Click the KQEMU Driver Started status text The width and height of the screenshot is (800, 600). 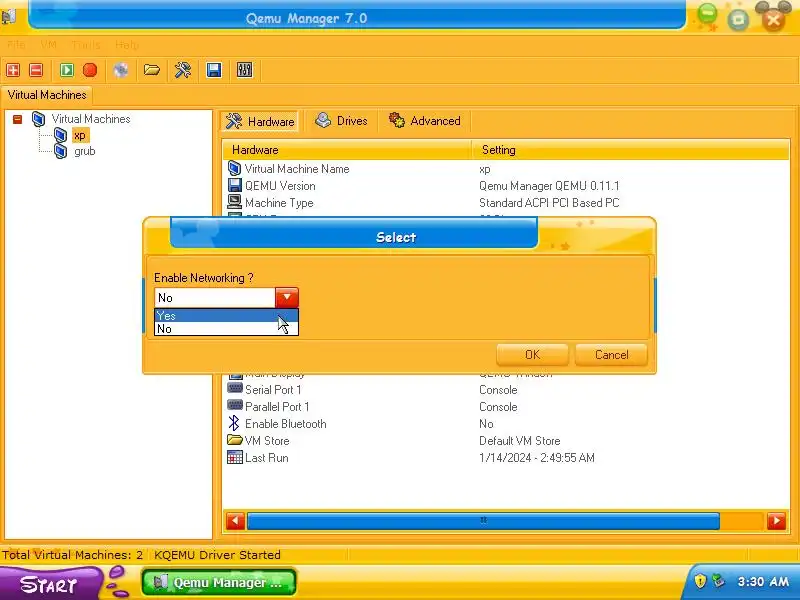[x=217, y=555]
